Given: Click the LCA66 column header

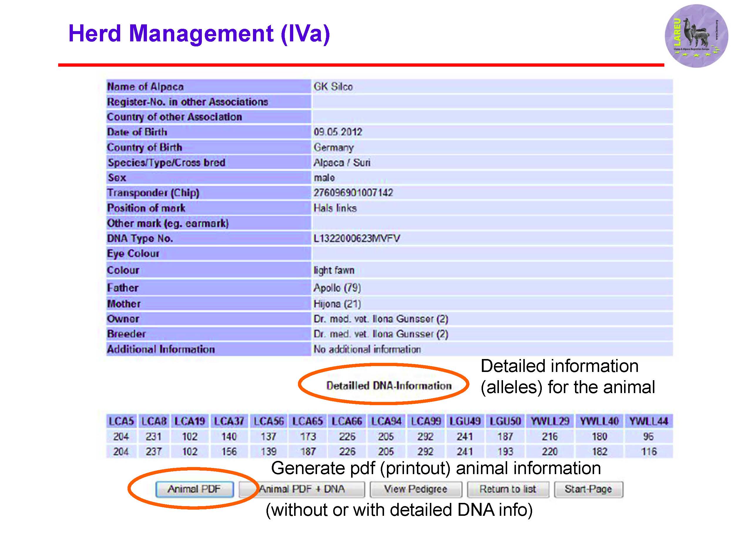Looking at the screenshot, I should (347, 421).
